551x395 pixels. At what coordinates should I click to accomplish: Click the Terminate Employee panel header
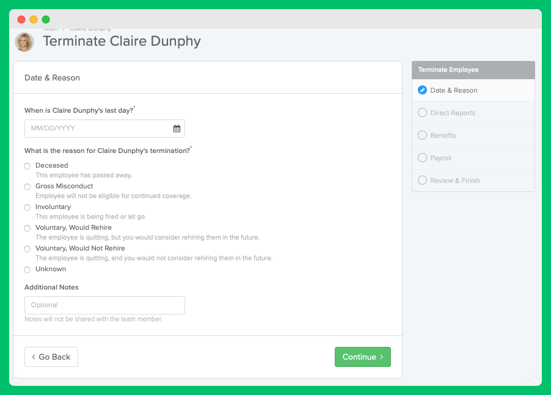[473, 70]
